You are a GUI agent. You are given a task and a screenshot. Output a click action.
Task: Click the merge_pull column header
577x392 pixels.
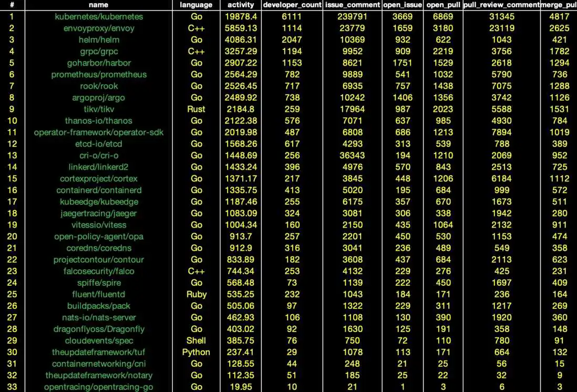[x=559, y=5]
